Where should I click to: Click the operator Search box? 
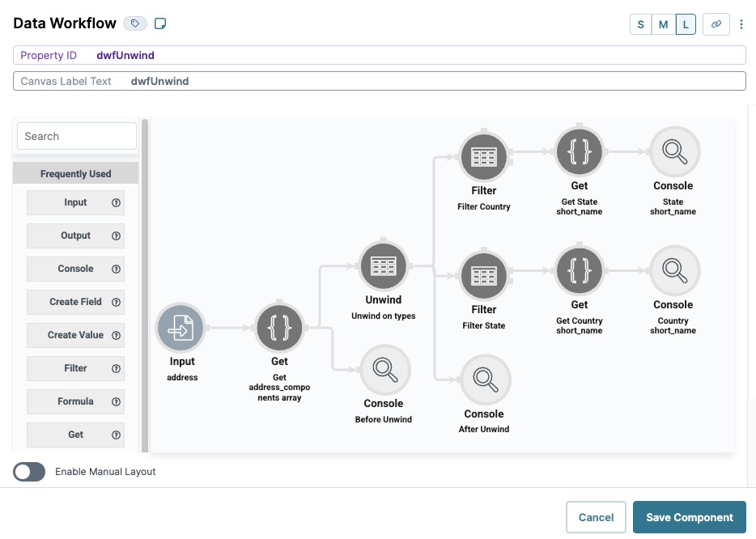pos(77,136)
